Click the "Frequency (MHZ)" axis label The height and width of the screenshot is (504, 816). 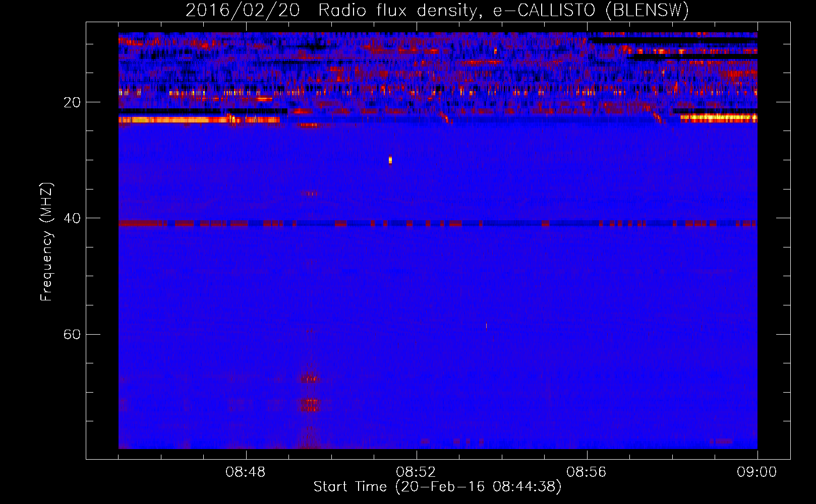point(46,242)
